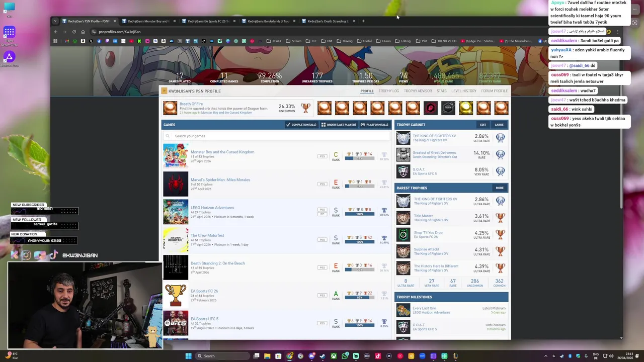Open Death Stranding 2: On the Beach link
This screenshot has height=362, width=644.
tap(218, 263)
